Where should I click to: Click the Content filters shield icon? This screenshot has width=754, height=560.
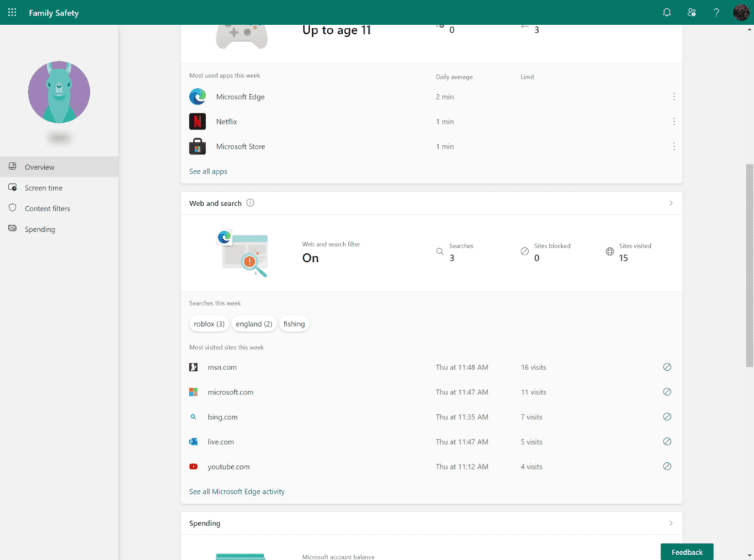pos(13,208)
